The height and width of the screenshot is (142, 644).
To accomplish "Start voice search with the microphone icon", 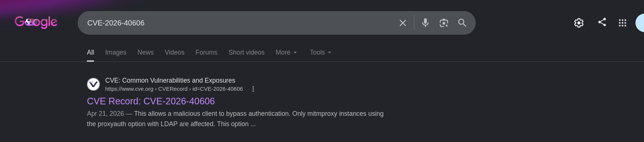I will (425, 23).
